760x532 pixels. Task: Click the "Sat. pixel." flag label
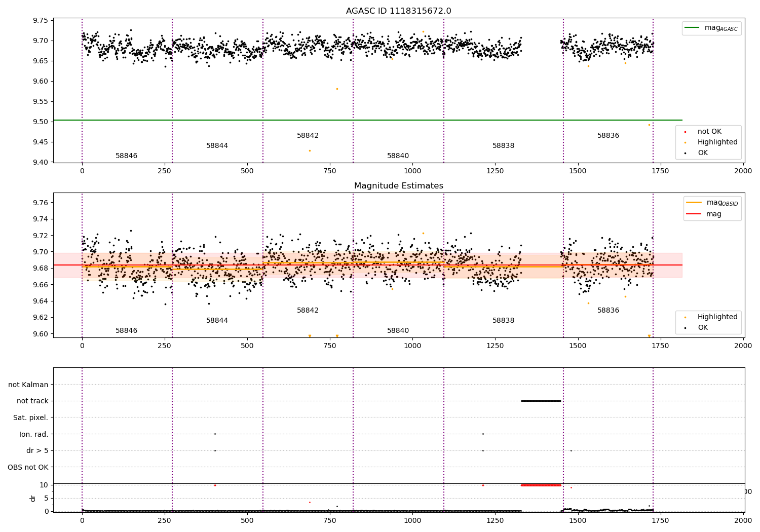31,418
